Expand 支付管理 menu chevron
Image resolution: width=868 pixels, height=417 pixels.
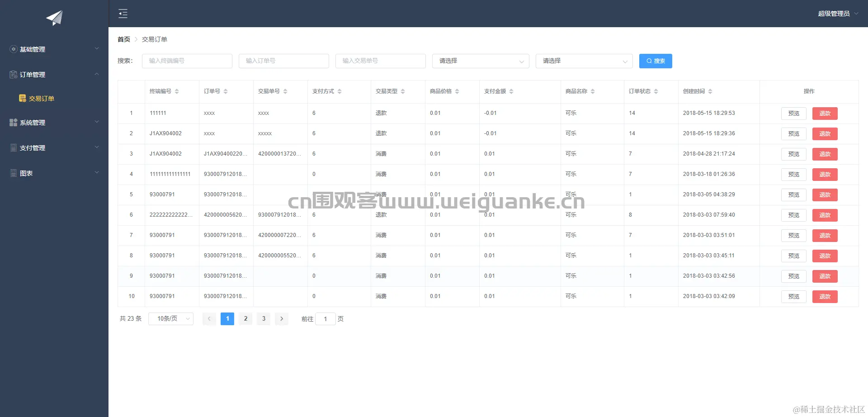[97, 147]
